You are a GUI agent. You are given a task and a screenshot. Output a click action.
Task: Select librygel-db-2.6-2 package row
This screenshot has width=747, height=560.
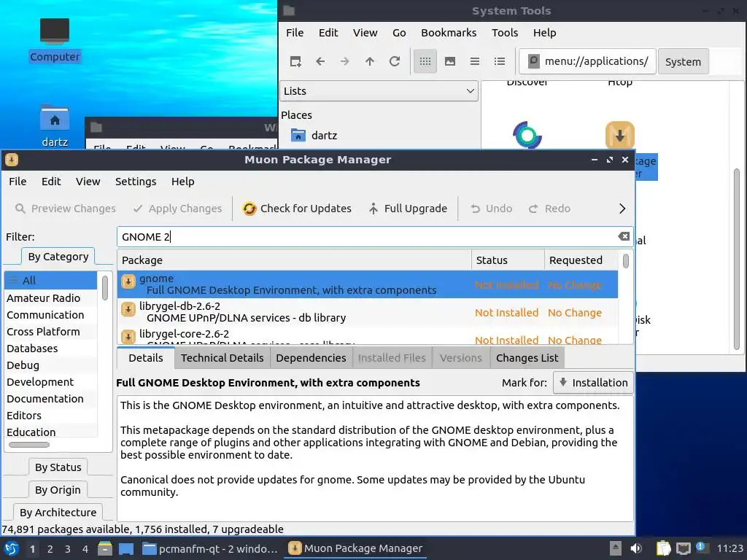click(368, 312)
